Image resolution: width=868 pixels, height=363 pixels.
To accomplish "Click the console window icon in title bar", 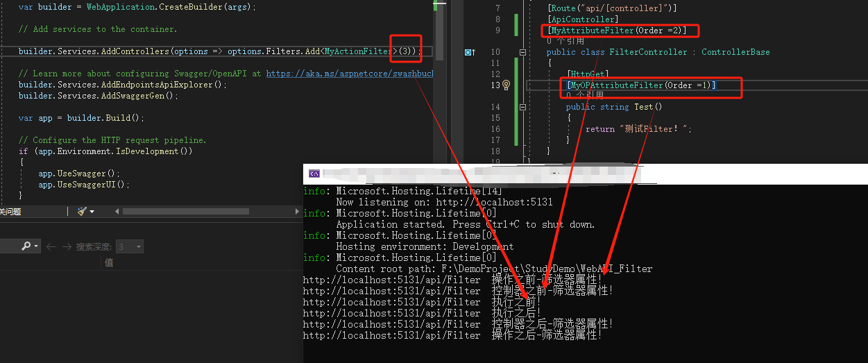I will (x=314, y=174).
